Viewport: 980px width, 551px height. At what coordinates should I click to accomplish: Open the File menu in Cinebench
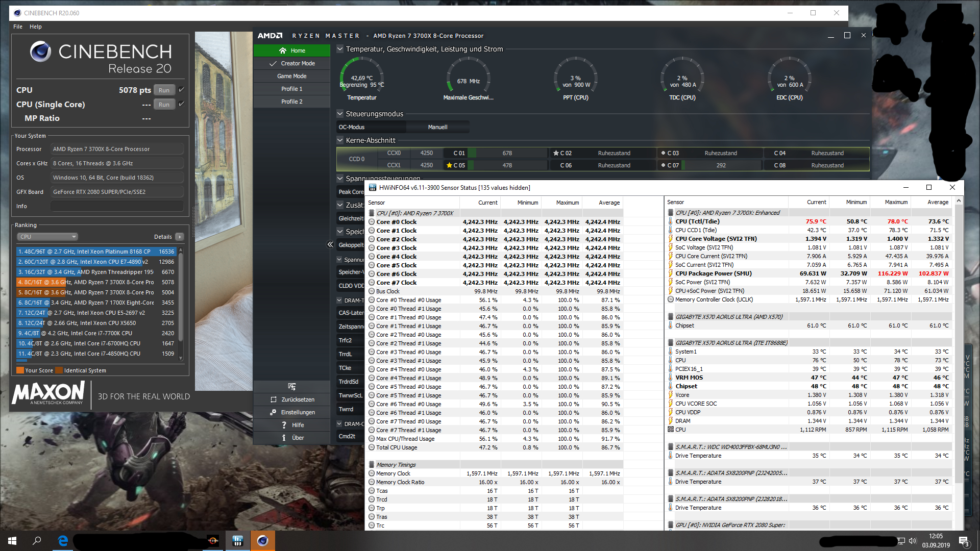(18, 27)
